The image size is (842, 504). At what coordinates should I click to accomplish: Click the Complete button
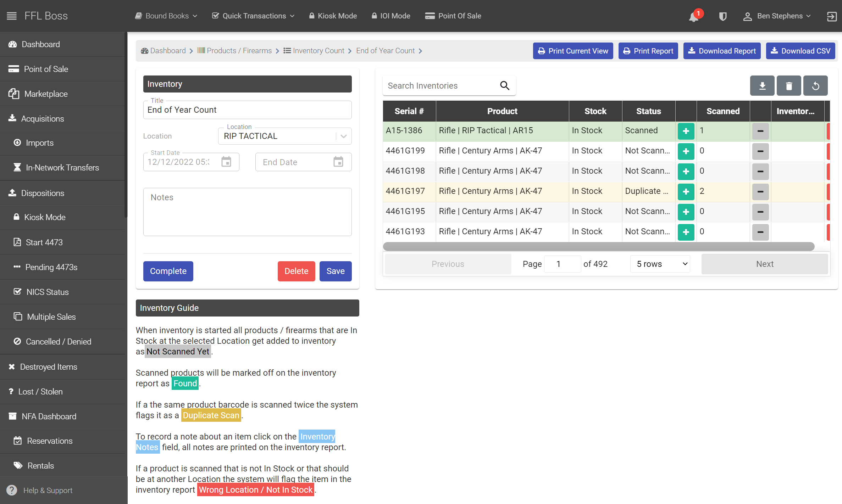168,271
